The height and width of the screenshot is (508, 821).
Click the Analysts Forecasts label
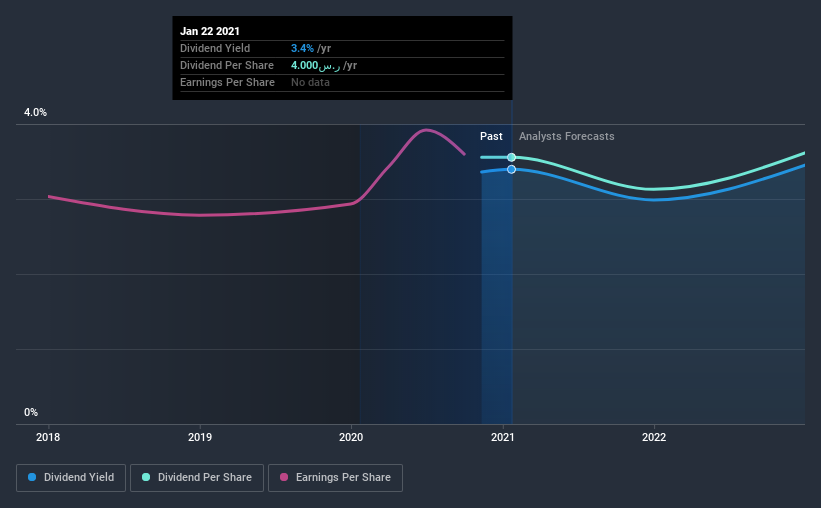[567, 136]
